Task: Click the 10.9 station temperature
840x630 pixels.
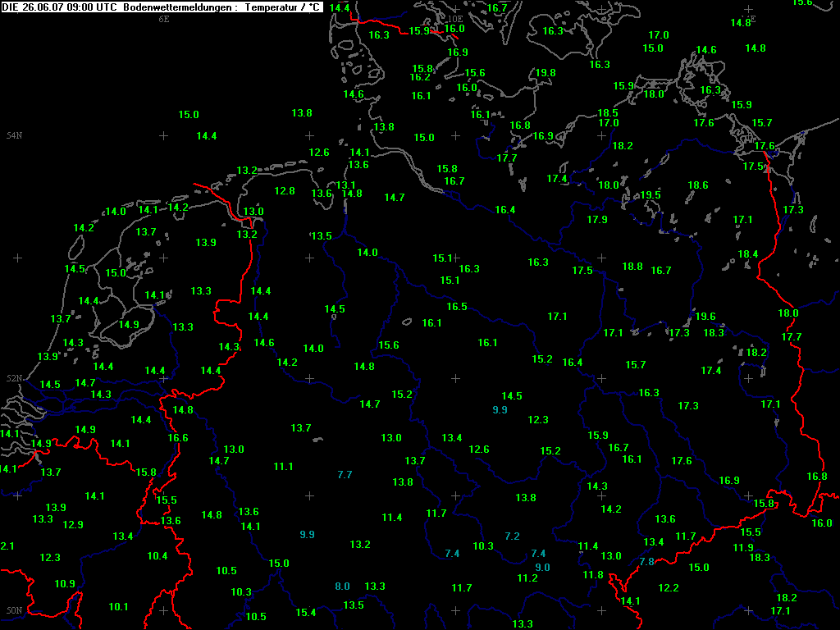Action: [x=66, y=585]
